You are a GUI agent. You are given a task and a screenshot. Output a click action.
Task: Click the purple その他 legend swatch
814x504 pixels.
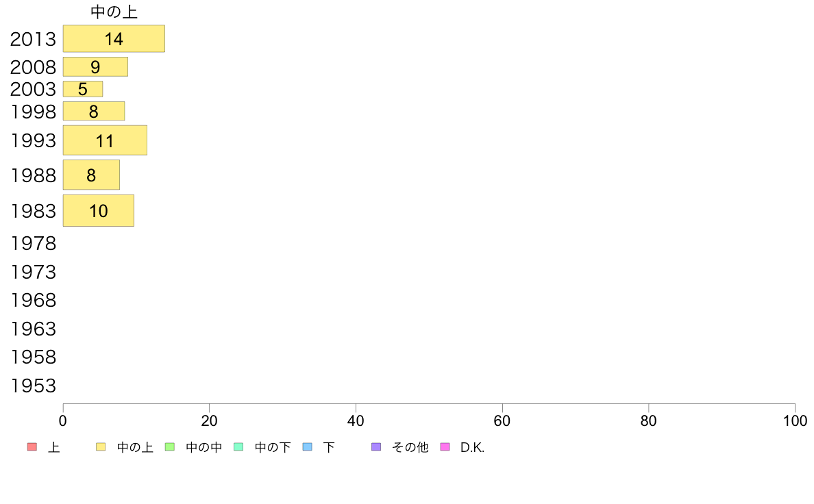click(376, 447)
